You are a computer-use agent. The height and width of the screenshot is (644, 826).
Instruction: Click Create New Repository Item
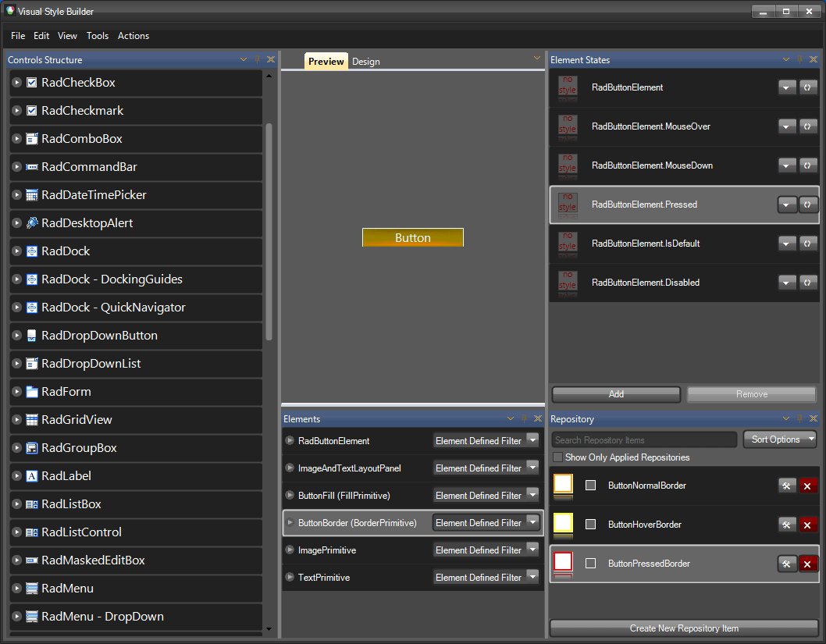pyautogui.click(x=684, y=628)
